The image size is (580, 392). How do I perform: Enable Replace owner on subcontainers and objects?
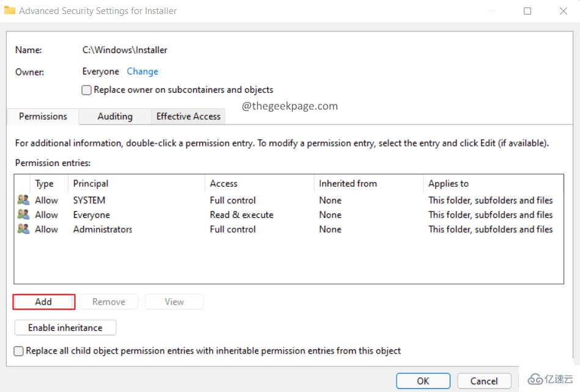tap(87, 90)
